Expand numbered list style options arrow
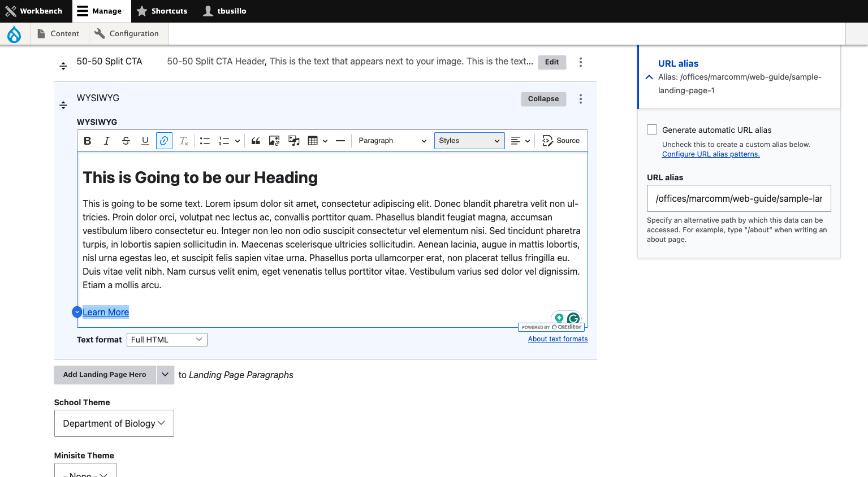Screen dimensions: 868x477 point(237,141)
